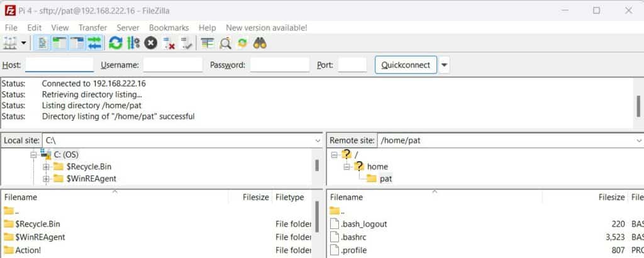The width and height of the screenshot is (644, 258).
Task: Select $Recycle.Bin in local tree
Action: tap(89, 167)
